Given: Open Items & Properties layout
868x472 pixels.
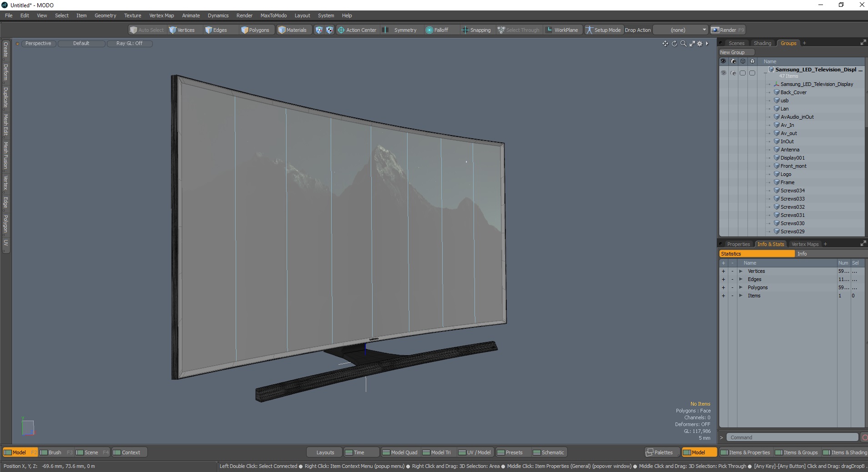Looking at the screenshot, I should (x=745, y=452).
